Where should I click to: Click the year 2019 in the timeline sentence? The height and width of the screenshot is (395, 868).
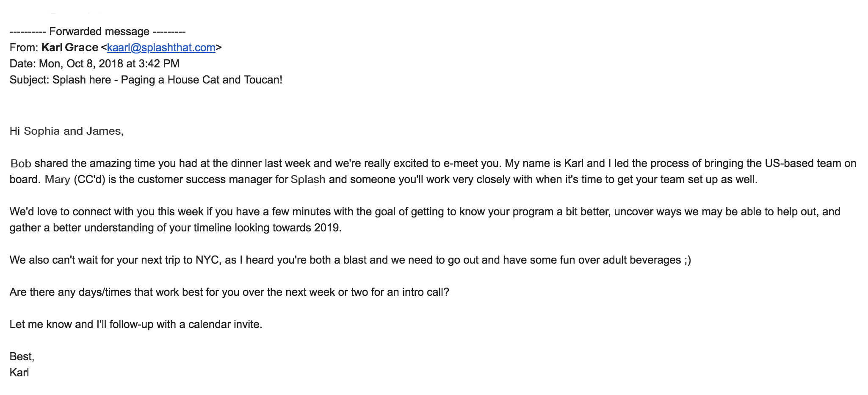[327, 228]
